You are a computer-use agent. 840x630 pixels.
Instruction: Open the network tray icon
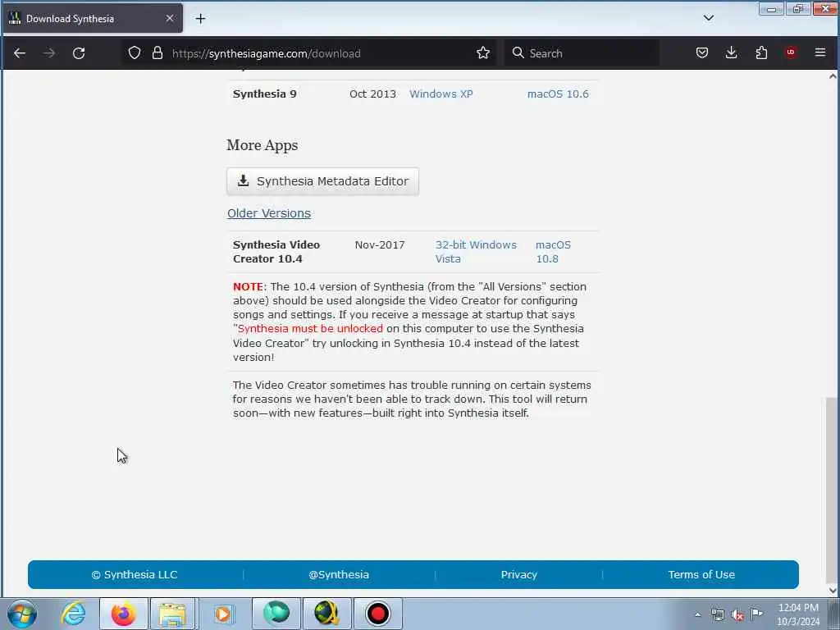(717, 614)
